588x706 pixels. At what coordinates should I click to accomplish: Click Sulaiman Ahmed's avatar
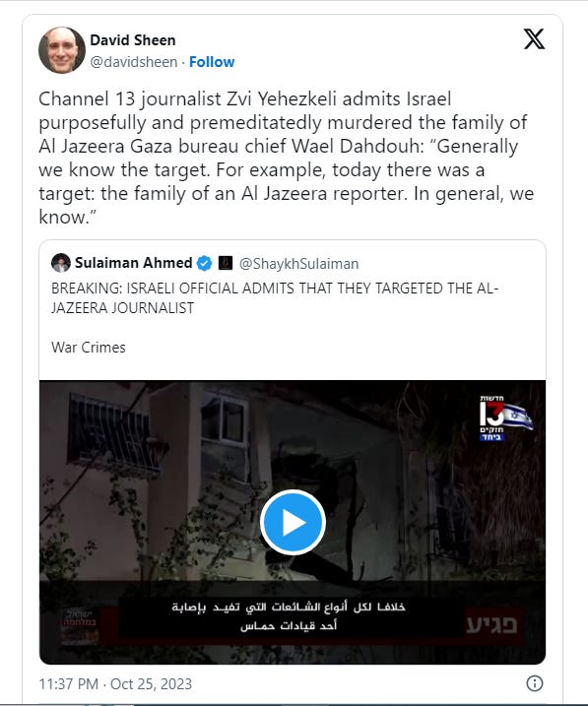(x=61, y=263)
